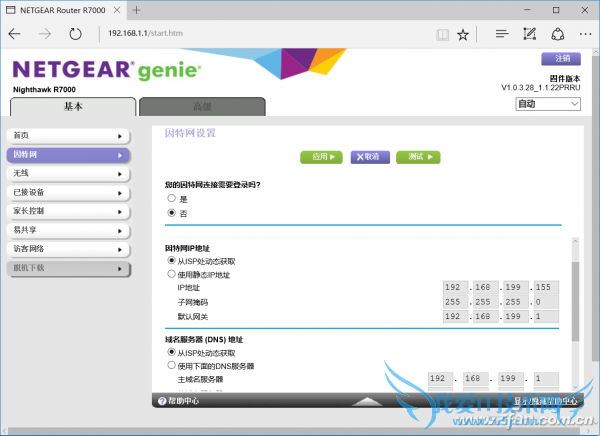Close the NETGEAR Router R7000 tab

(x=117, y=10)
